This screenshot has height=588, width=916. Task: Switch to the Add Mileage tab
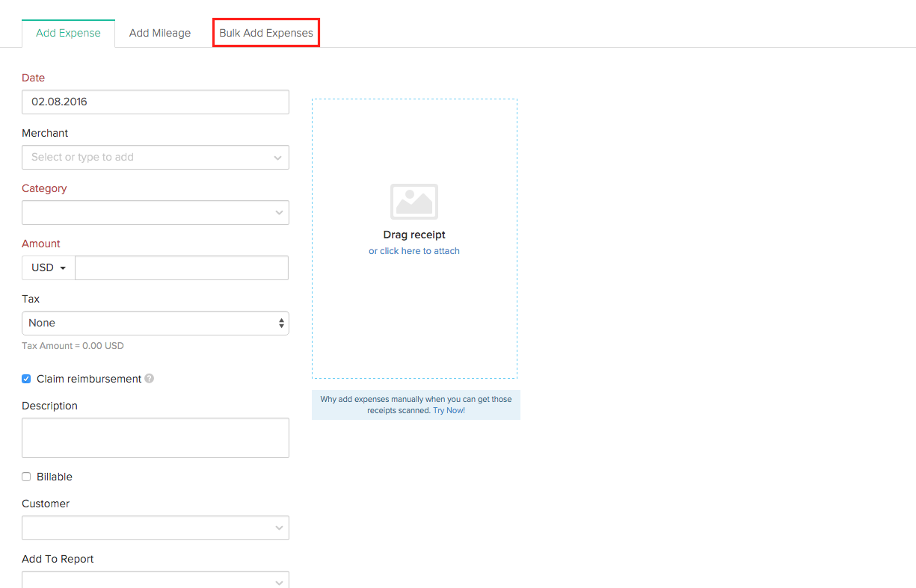(159, 33)
